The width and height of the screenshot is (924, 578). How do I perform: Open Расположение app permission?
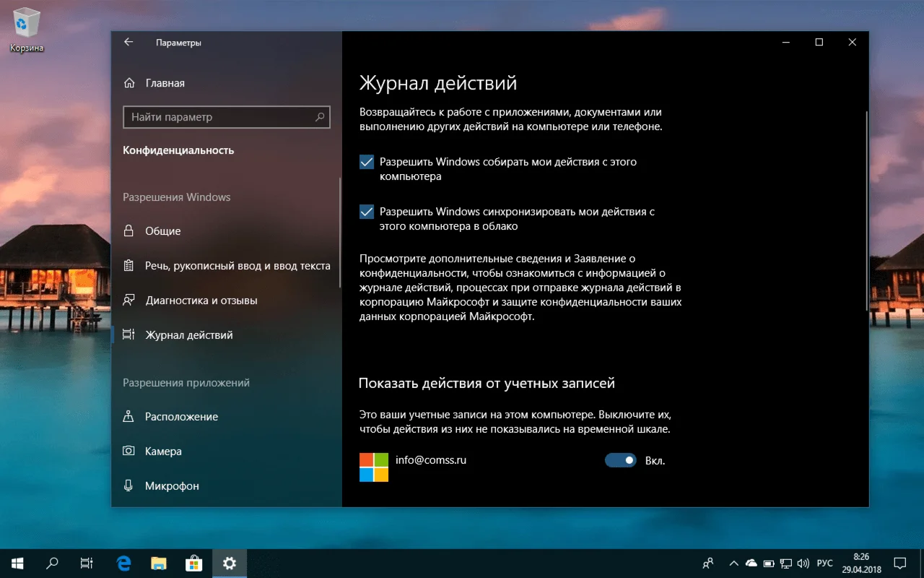[x=181, y=417]
